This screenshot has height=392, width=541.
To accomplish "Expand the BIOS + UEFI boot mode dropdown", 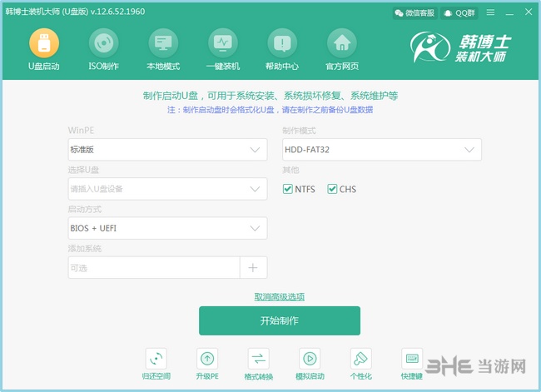I will [167, 228].
